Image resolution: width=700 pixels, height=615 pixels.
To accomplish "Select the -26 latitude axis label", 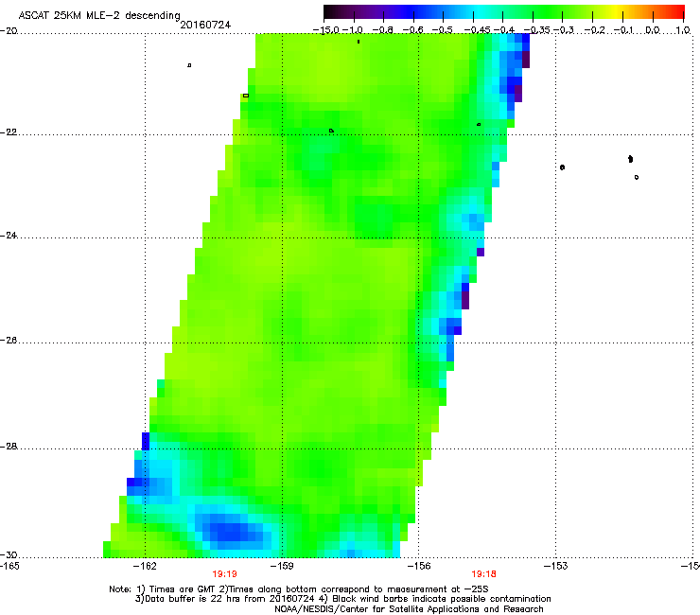I will [x=9, y=341].
